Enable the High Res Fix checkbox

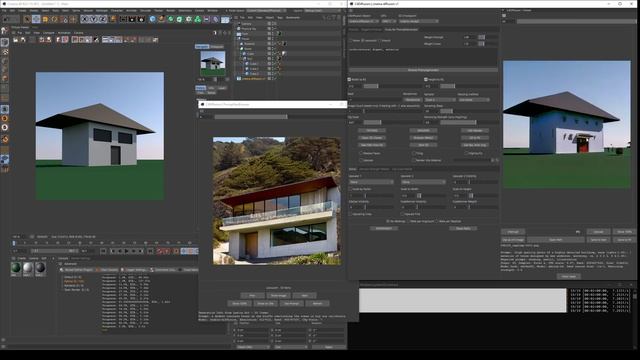coord(467,153)
